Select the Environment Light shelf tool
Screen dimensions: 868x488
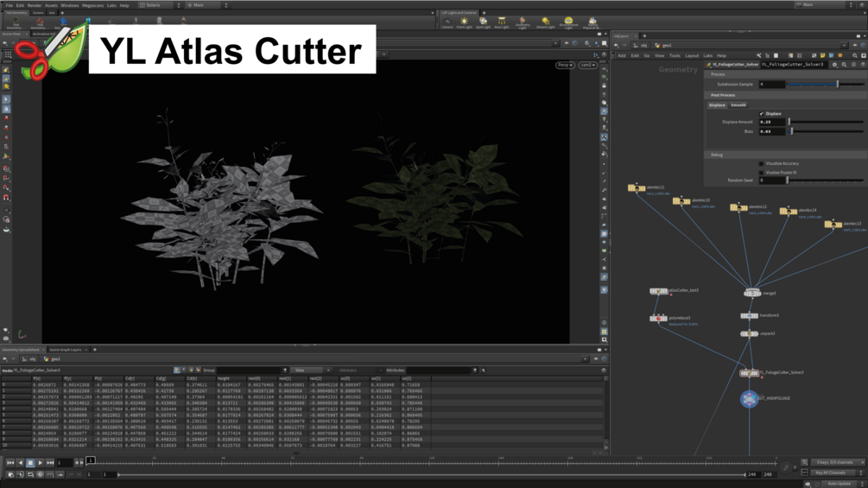(568, 22)
